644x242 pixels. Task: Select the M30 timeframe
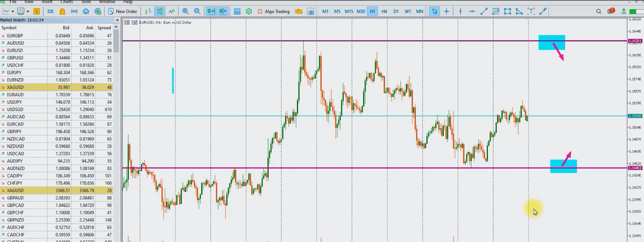pyautogui.click(x=361, y=11)
